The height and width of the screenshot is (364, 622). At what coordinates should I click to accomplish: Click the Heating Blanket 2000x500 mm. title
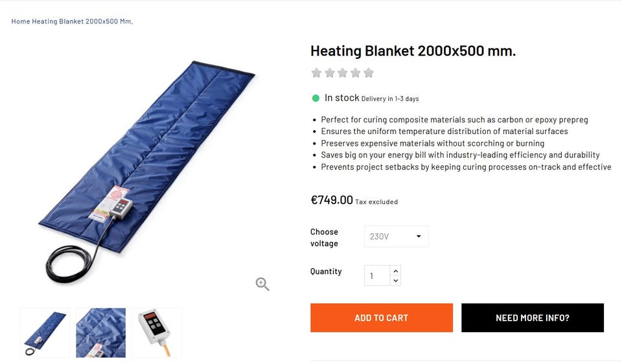413,51
